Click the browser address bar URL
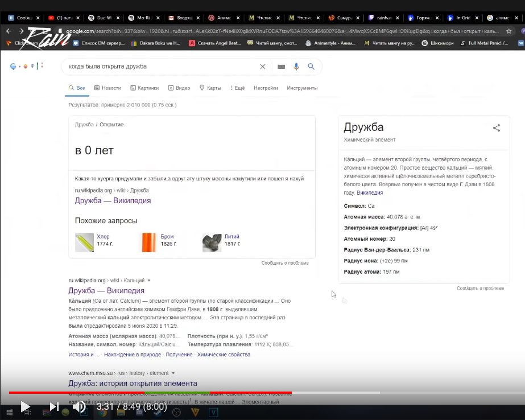The height and width of the screenshot is (420, 525). [x=282, y=31]
